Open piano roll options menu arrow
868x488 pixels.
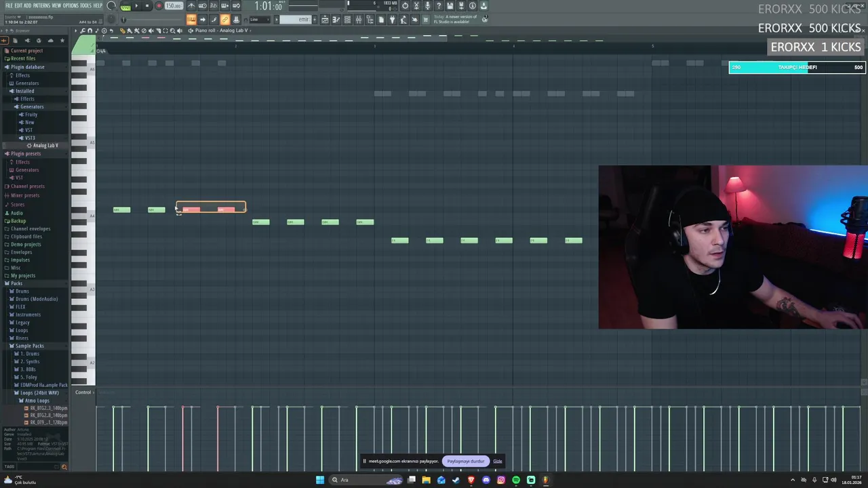tap(75, 30)
